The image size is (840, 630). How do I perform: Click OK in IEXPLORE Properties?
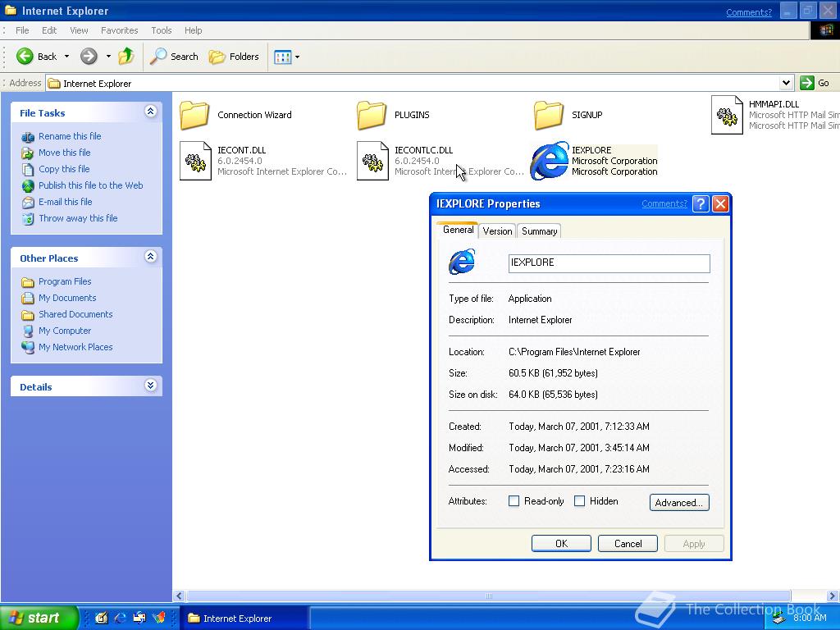click(561, 543)
